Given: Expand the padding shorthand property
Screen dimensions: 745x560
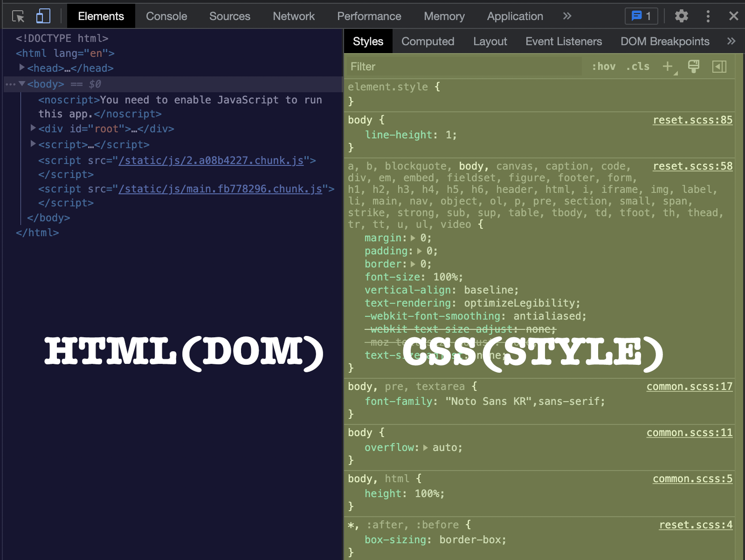Looking at the screenshot, I should [x=419, y=251].
